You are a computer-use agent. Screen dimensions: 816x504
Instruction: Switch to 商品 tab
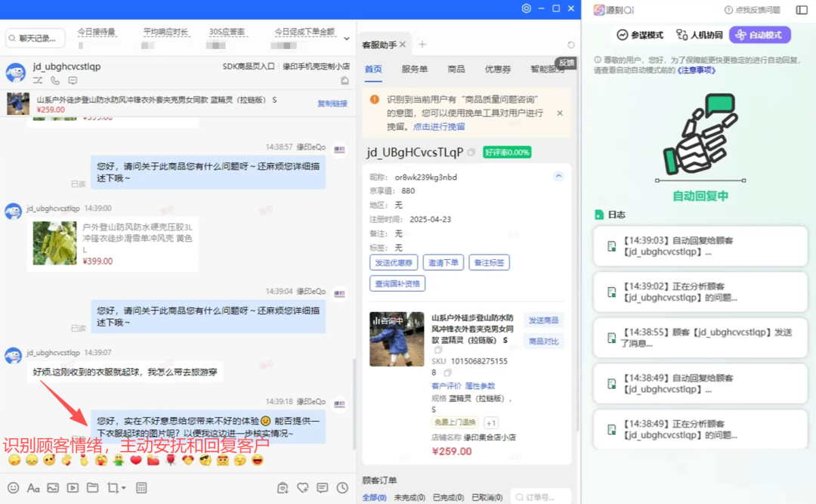pos(456,70)
